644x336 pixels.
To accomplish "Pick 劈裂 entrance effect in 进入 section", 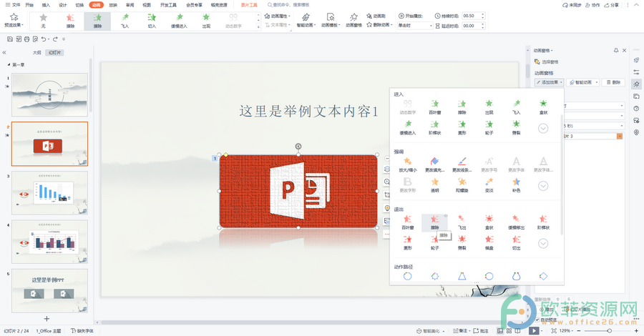I will pos(516,127).
